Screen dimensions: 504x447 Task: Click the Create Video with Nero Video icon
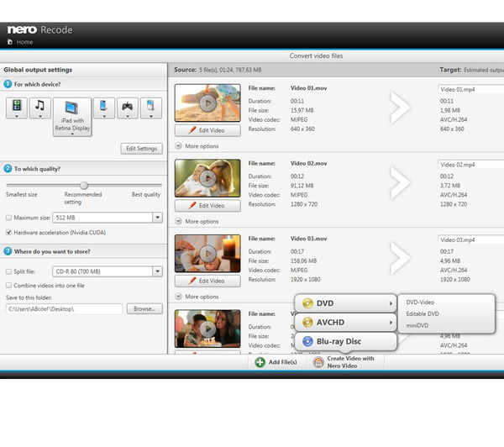pyautogui.click(x=318, y=362)
